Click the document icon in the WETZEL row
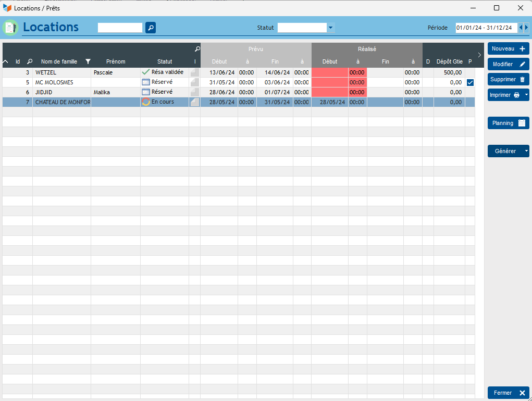This screenshot has height=401, width=532. pyautogui.click(x=195, y=72)
